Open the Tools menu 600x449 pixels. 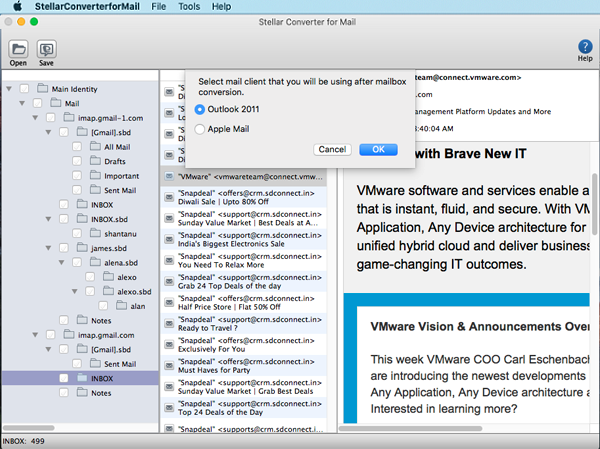tap(189, 7)
